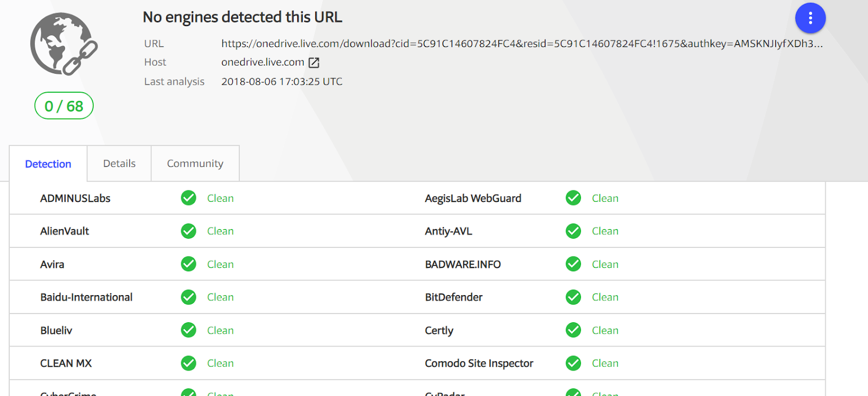
Task: Click the onedrive.live.com host link
Action: point(263,62)
